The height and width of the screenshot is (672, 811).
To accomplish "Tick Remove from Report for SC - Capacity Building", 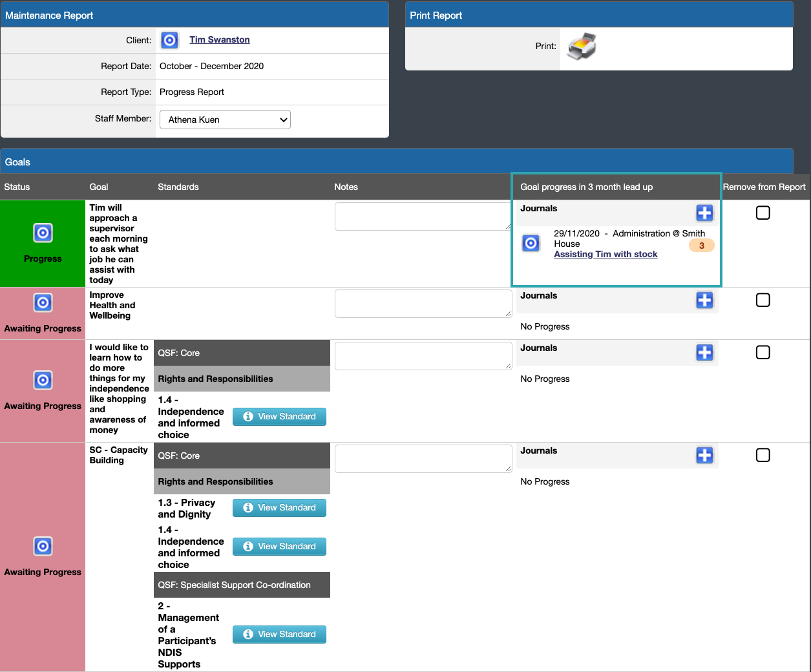I will (x=763, y=455).
